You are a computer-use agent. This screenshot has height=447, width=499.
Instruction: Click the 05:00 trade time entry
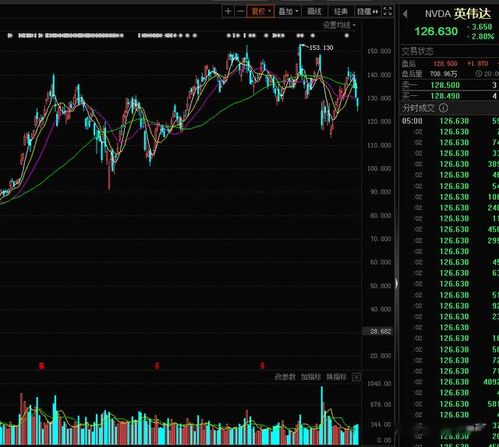pos(412,121)
